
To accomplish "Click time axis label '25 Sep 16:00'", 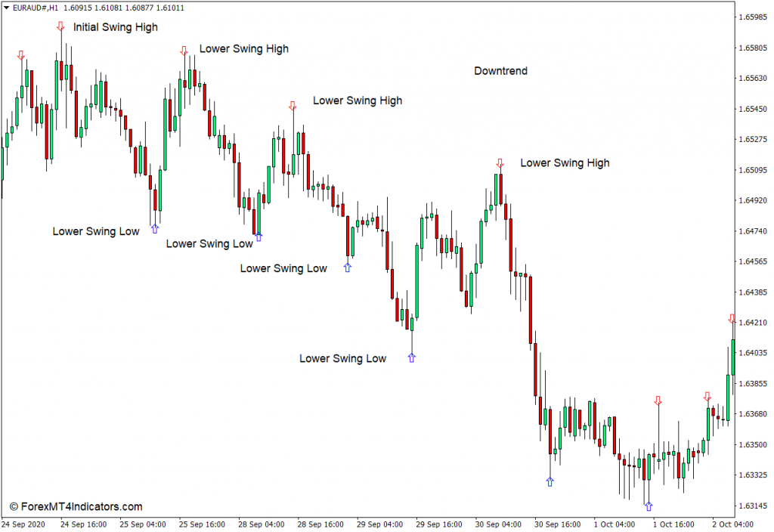I will 202,524.
